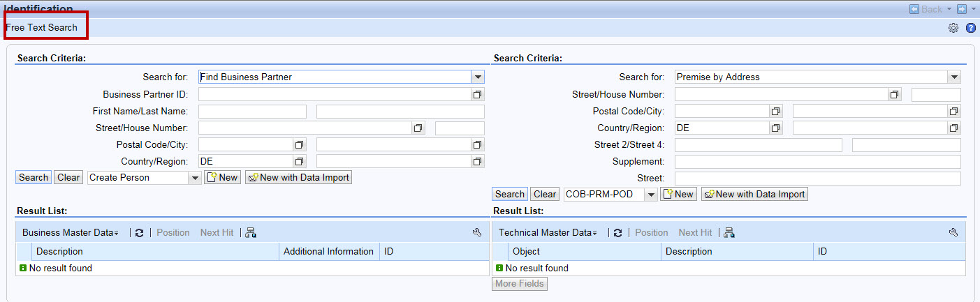Open value help for business partner Postal Code
The height and width of the screenshot is (302, 980).
(x=298, y=144)
